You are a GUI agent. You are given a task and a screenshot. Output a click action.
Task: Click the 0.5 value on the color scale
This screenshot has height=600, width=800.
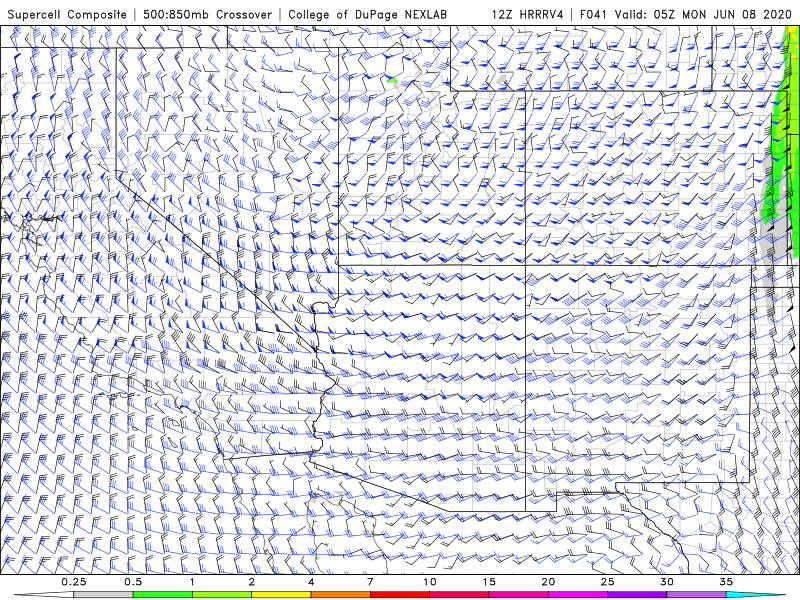[133, 582]
